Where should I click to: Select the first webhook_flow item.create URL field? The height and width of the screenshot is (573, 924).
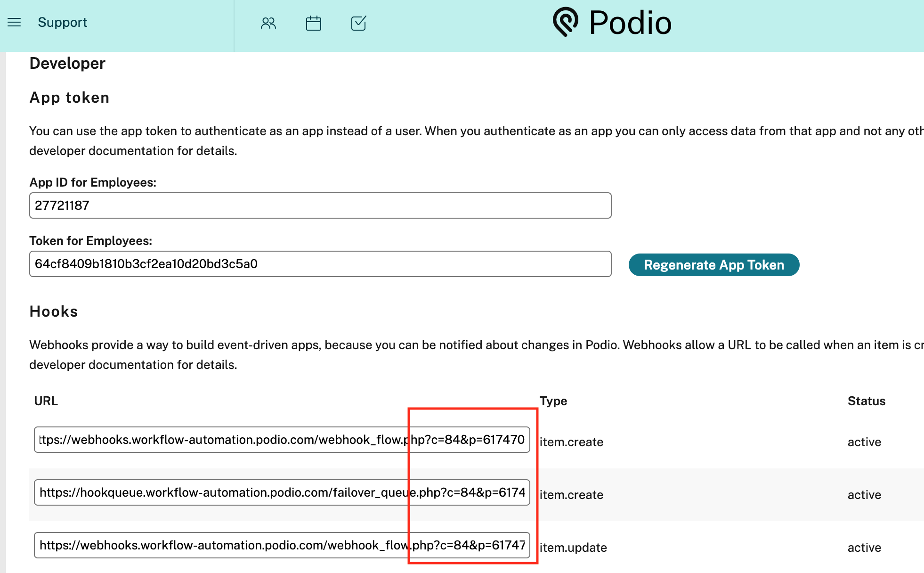pyautogui.click(x=282, y=440)
